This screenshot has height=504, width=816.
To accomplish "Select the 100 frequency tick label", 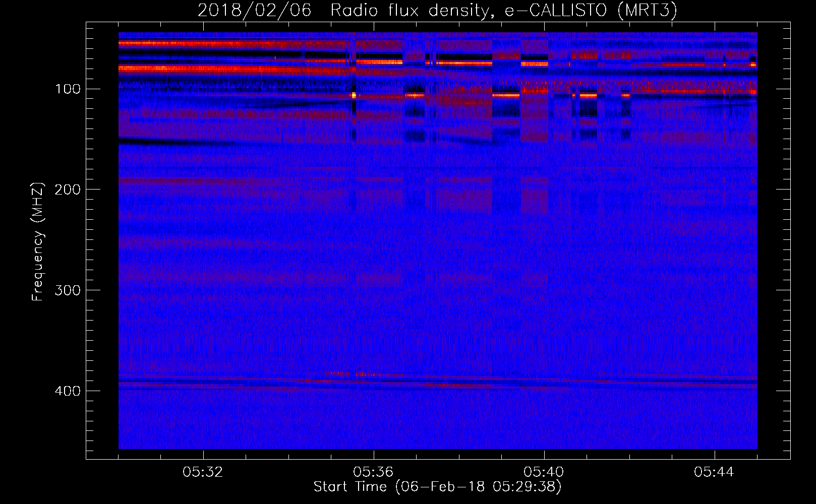I will pos(68,89).
